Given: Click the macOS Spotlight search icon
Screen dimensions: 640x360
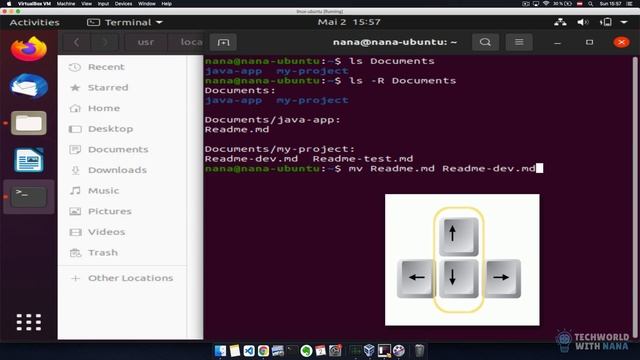Looking at the screenshot, I should [x=590, y=4].
